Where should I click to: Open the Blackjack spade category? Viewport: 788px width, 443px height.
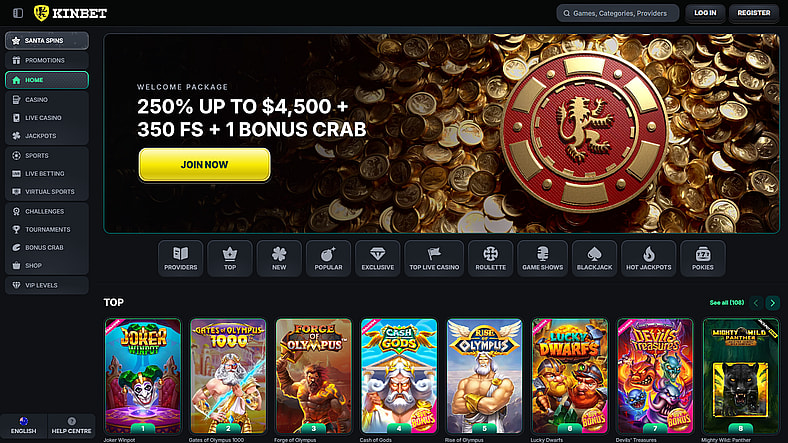(x=594, y=258)
